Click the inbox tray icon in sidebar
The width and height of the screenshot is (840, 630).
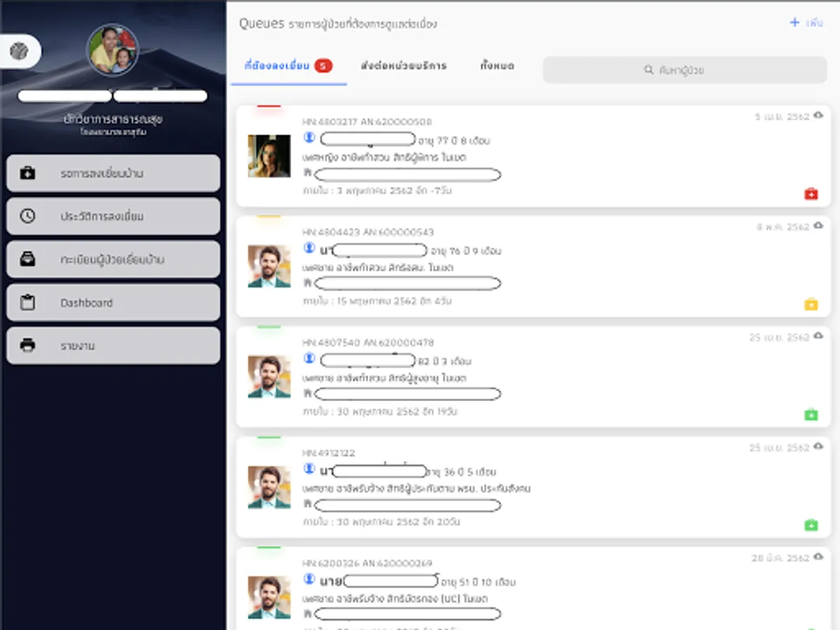[x=27, y=260]
